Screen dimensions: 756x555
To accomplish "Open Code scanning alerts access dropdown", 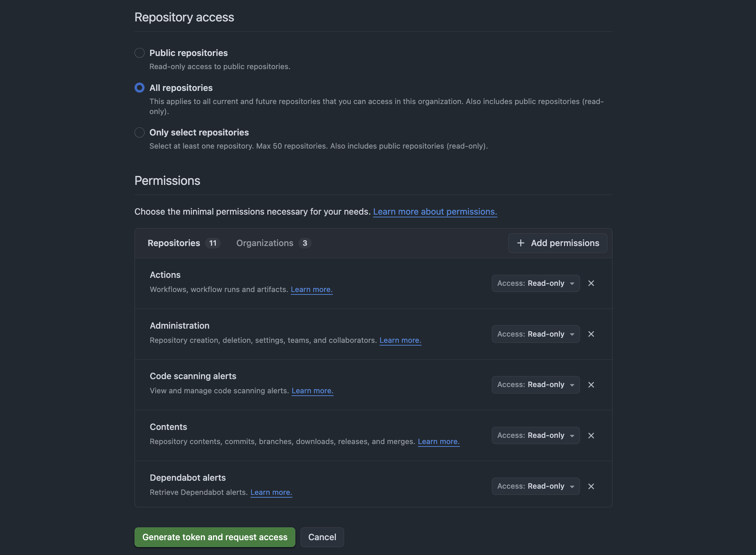I will pyautogui.click(x=535, y=385).
